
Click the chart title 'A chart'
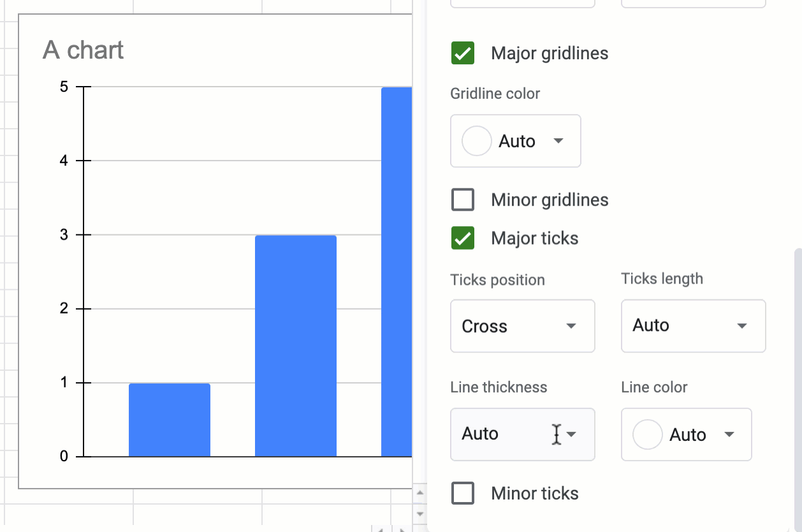coord(83,50)
